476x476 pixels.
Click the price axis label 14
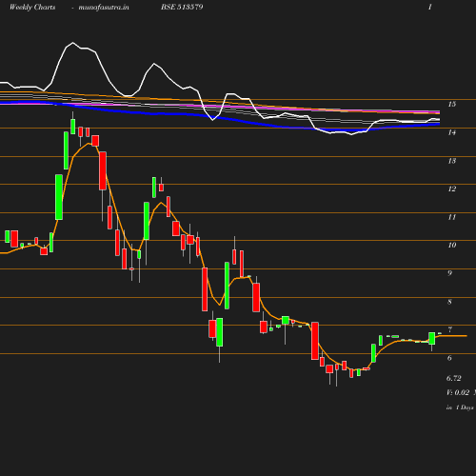tap(452, 132)
